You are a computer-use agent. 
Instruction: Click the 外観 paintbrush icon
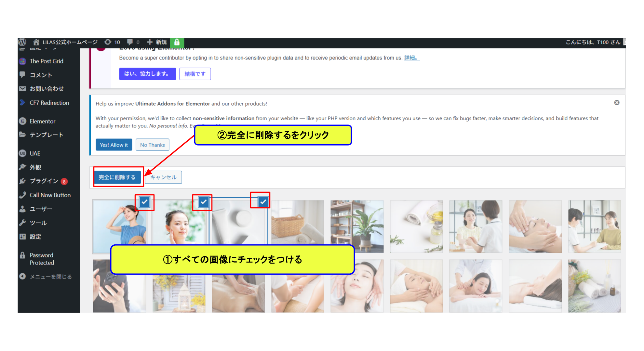point(22,167)
